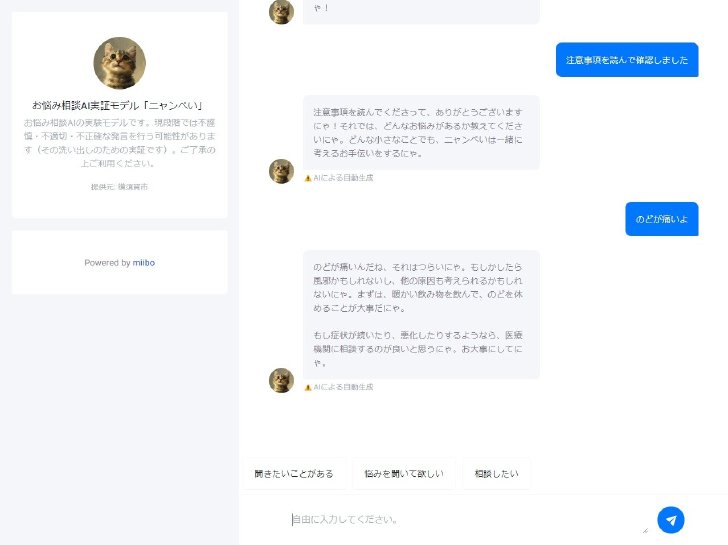Viewport: 728px width, 545px height.
Task: Click the large cat profile avatar
Action: [x=120, y=63]
